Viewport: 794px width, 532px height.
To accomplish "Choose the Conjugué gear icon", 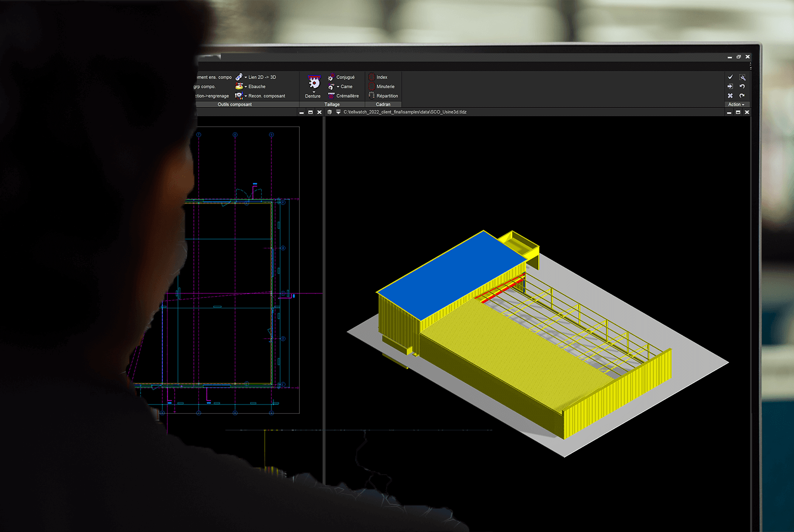I will pyautogui.click(x=331, y=77).
